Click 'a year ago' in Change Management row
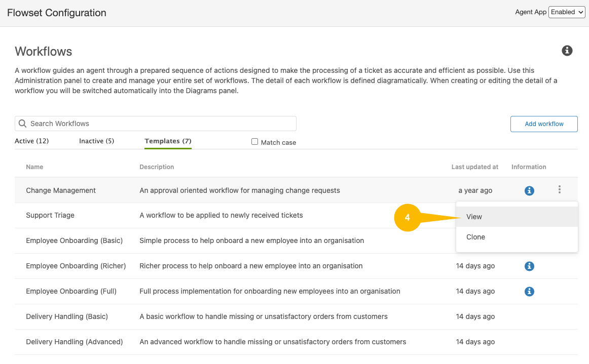This screenshot has width=589, height=364. (x=475, y=191)
